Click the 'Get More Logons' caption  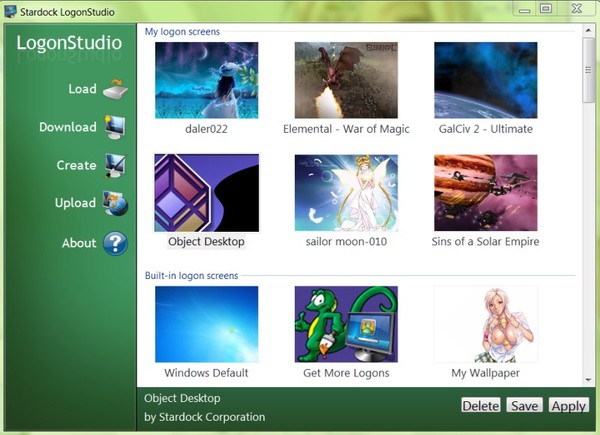click(x=346, y=373)
